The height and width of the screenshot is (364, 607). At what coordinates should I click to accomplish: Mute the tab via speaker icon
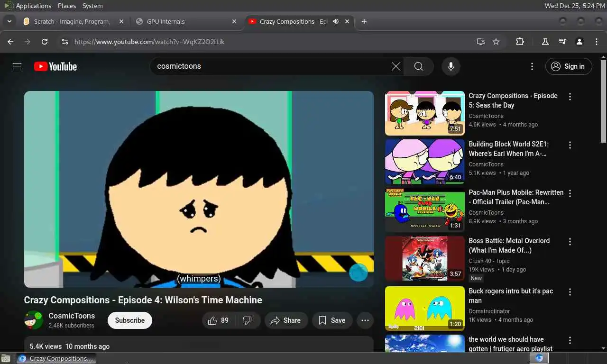click(336, 21)
